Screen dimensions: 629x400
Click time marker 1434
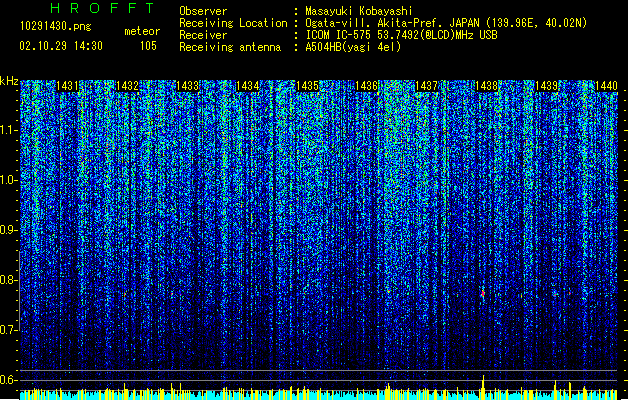[248, 86]
